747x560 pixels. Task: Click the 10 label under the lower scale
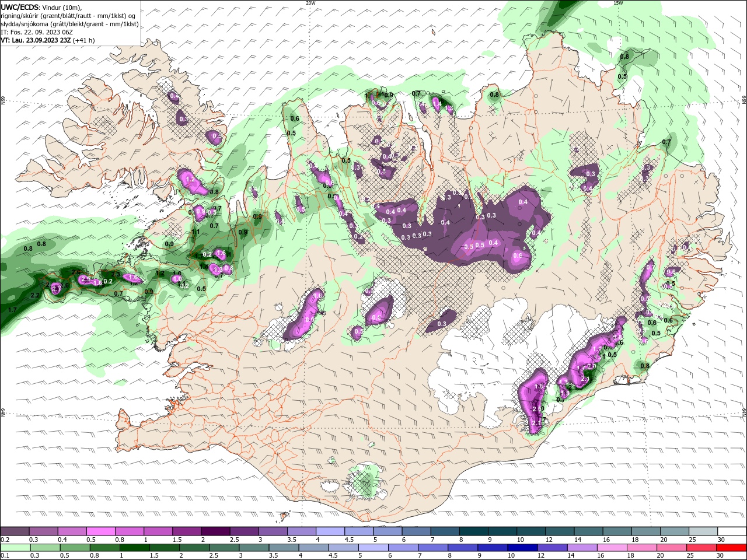[x=511, y=556]
